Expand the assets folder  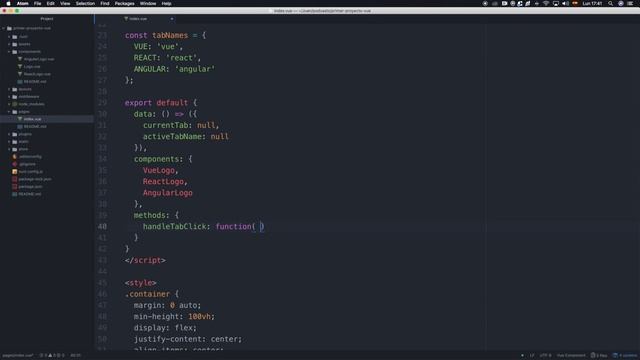[9, 44]
